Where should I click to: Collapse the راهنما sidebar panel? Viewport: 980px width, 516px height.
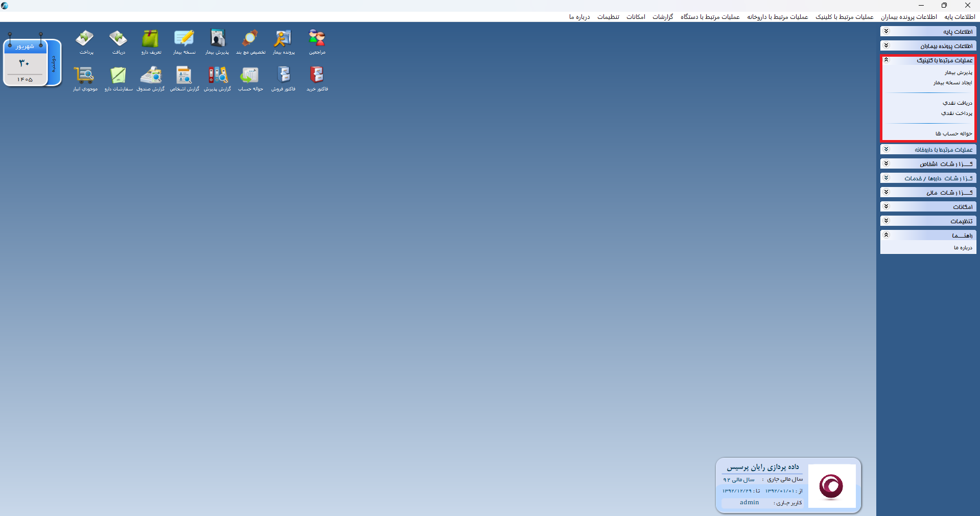coord(928,236)
